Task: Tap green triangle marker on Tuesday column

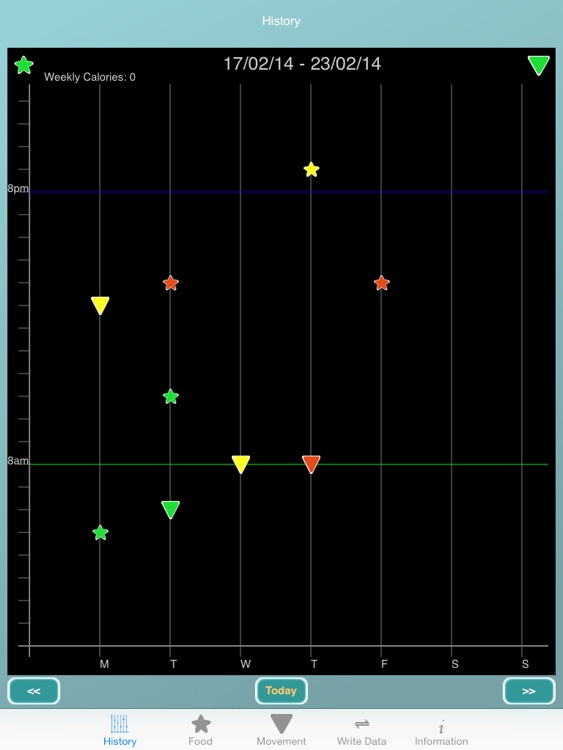Action: click(171, 509)
